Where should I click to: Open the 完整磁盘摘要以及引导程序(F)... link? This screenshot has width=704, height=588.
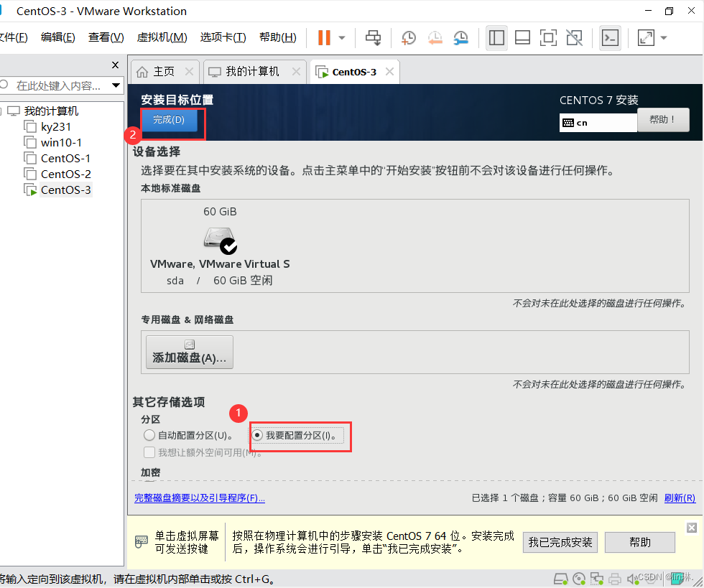[200, 498]
